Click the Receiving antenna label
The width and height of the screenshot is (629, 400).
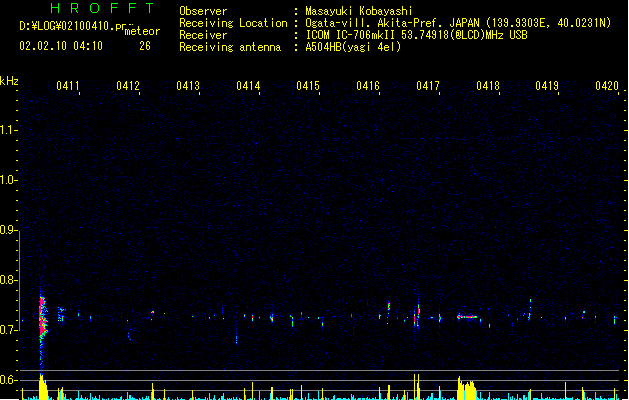(230, 47)
